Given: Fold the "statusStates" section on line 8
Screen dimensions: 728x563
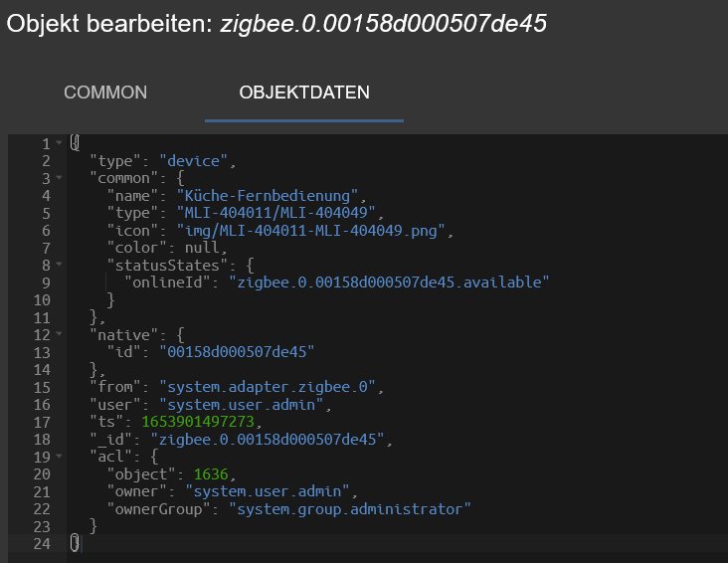Looking at the screenshot, I should coord(59,265).
